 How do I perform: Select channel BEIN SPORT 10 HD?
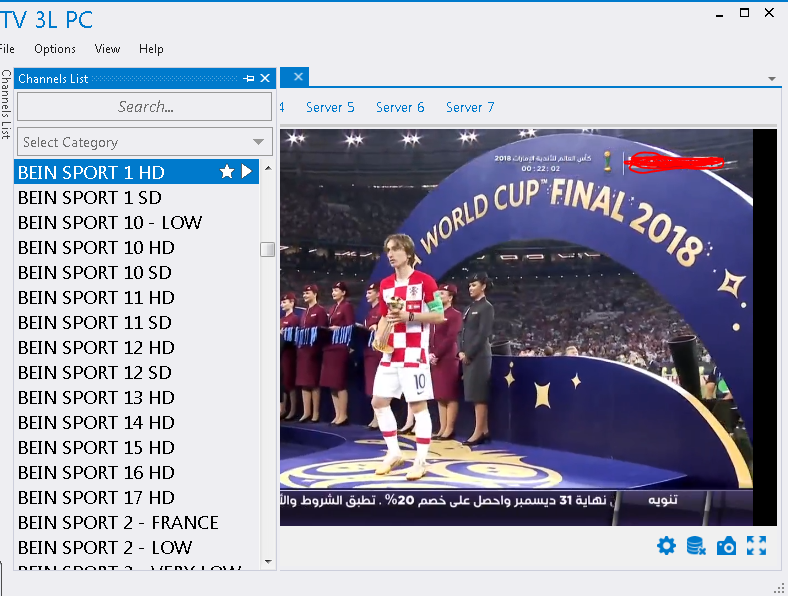[x=136, y=248]
